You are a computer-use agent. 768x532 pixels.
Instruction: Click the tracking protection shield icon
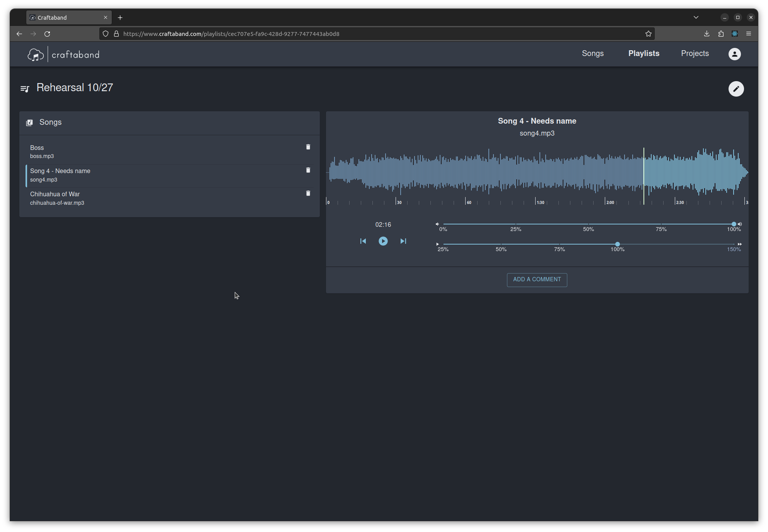[x=106, y=34]
